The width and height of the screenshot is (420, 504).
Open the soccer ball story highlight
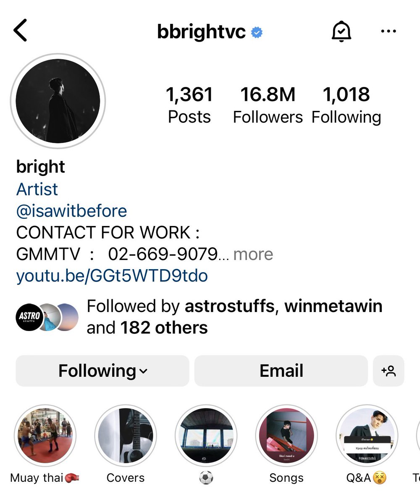point(206,436)
